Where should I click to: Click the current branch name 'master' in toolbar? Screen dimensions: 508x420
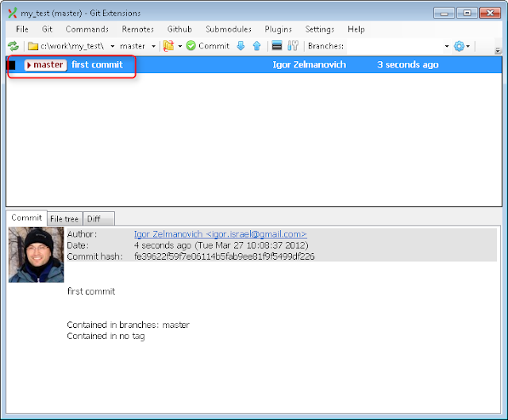(133, 46)
